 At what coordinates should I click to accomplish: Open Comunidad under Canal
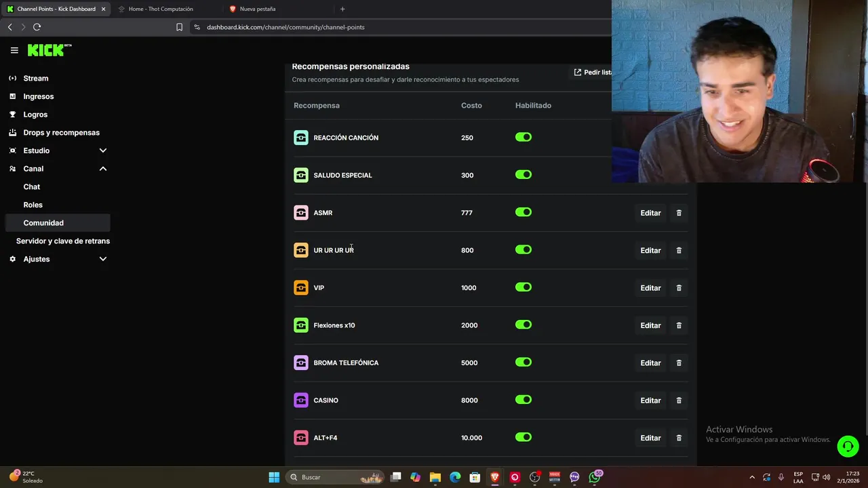pos(57,223)
